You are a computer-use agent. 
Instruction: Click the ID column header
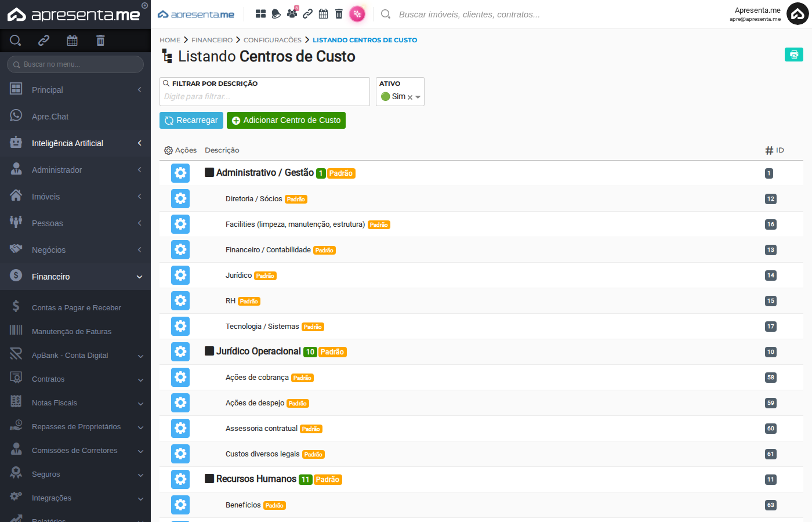click(775, 150)
